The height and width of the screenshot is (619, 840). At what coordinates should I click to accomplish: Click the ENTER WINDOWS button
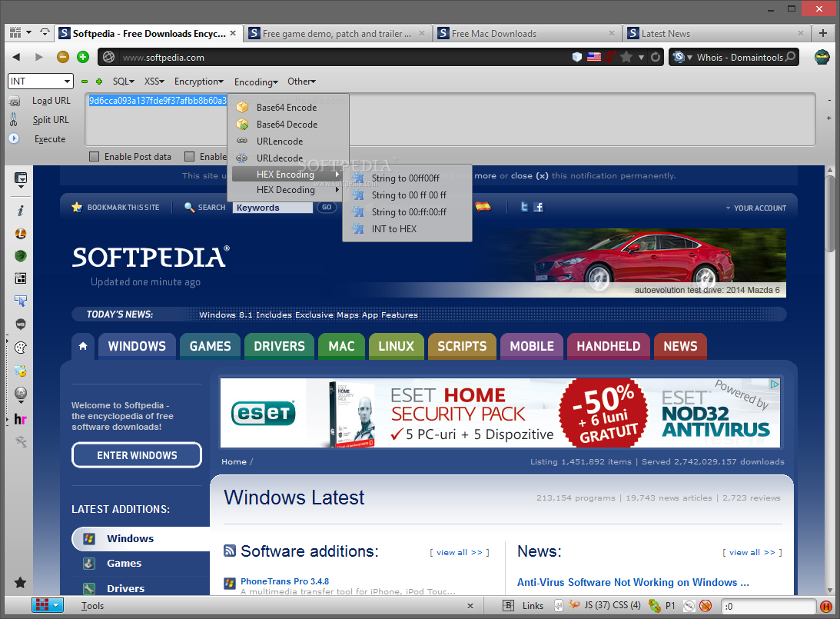coord(137,455)
